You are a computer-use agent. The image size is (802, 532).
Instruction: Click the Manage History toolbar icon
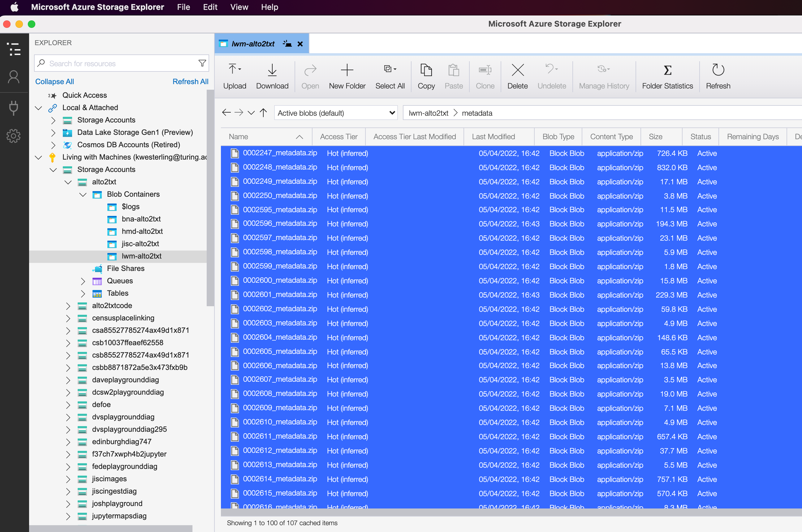pos(603,69)
